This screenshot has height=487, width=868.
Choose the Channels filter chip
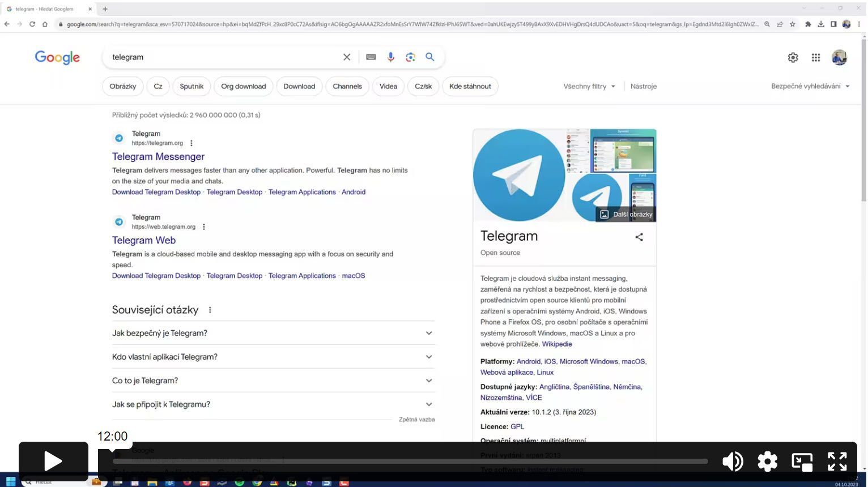347,87
